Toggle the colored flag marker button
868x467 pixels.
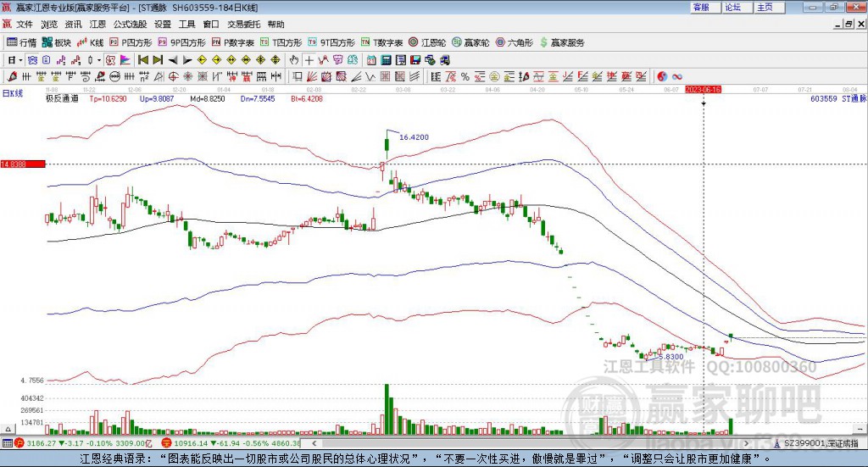(125, 60)
